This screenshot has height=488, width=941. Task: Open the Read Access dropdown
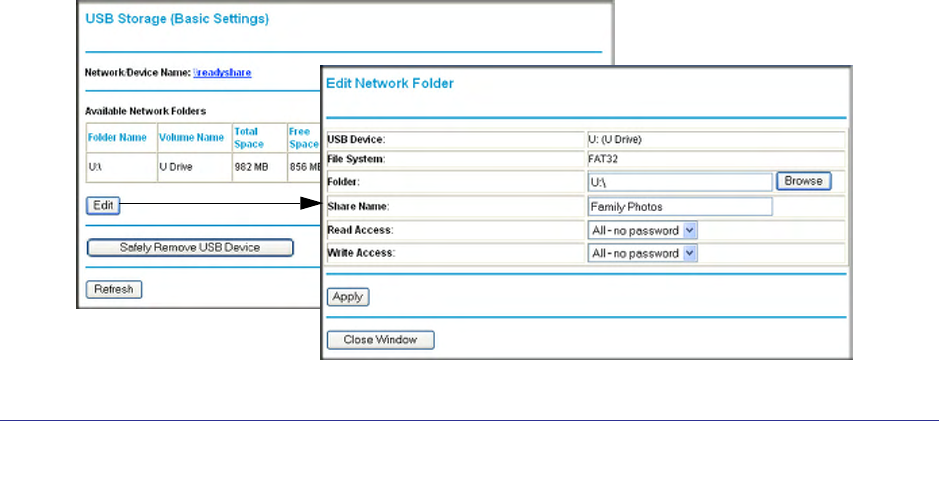pos(642,230)
